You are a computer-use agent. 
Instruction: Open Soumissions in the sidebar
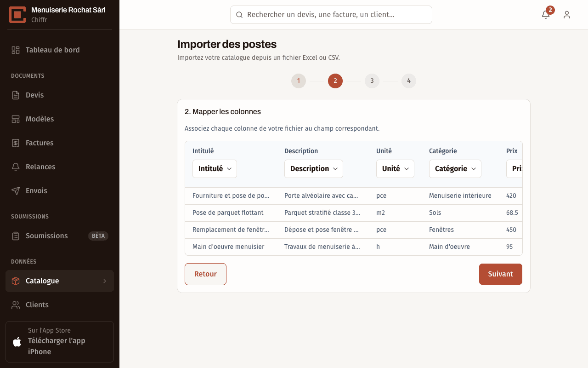[60, 236]
